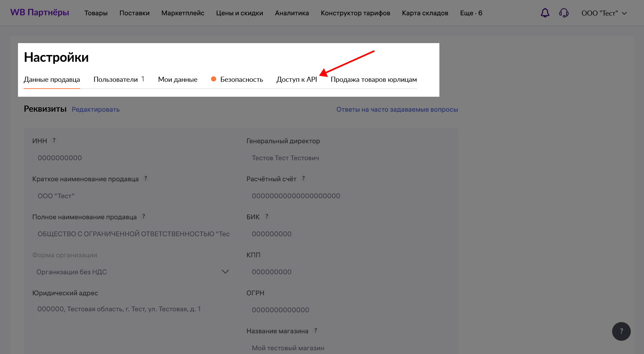Click the КПП input field

(348, 272)
